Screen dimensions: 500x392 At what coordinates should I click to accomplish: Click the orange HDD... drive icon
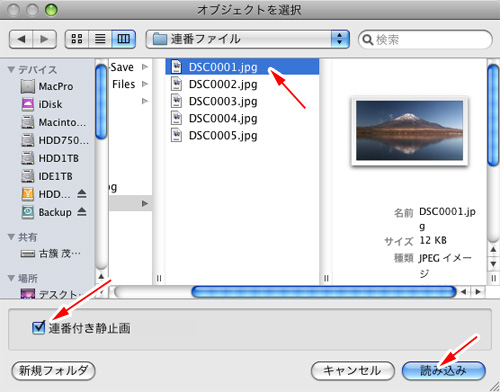[x=28, y=194]
